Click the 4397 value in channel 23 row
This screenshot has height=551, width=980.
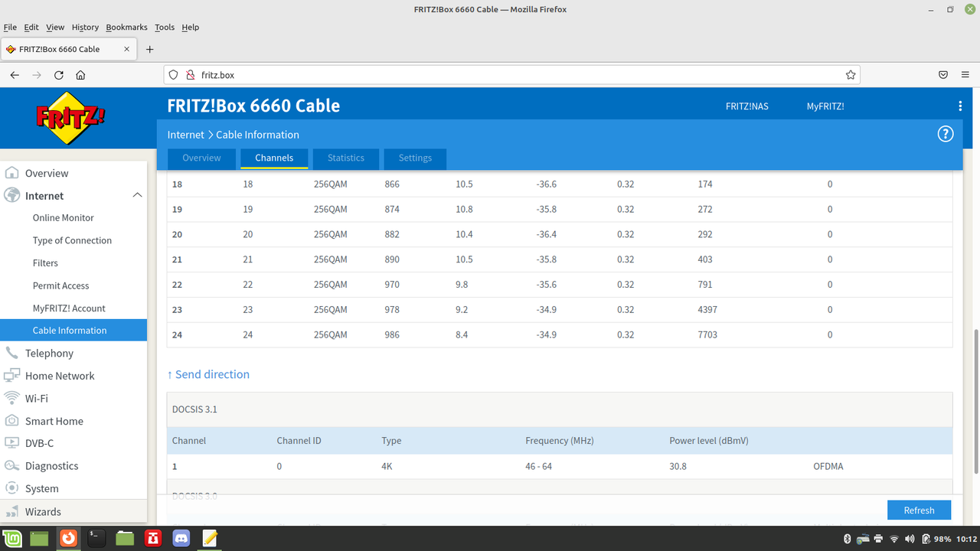[707, 310]
